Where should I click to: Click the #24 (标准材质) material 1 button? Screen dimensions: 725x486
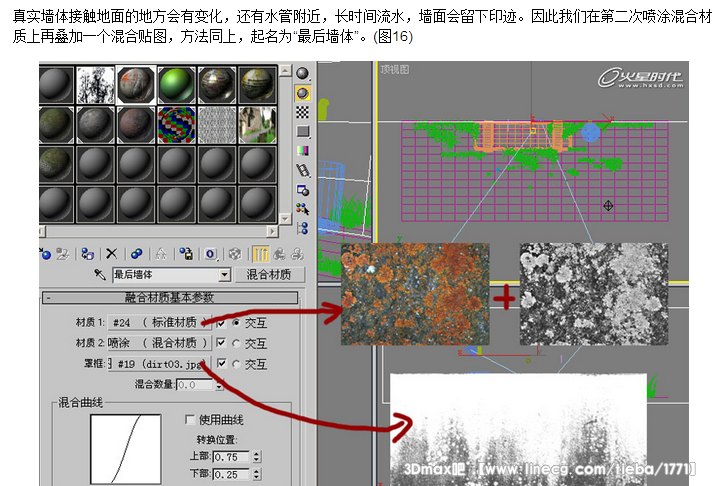(159, 322)
